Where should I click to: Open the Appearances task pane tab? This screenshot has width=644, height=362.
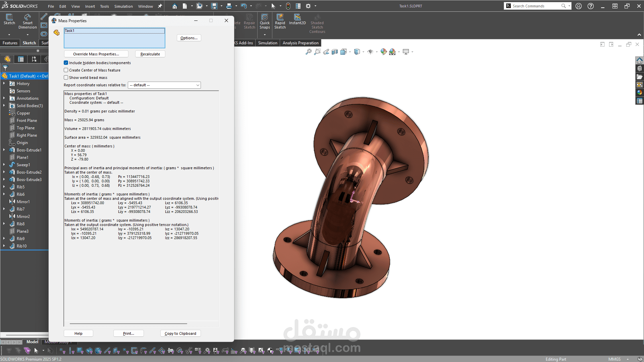pyautogui.click(x=640, y=93)
